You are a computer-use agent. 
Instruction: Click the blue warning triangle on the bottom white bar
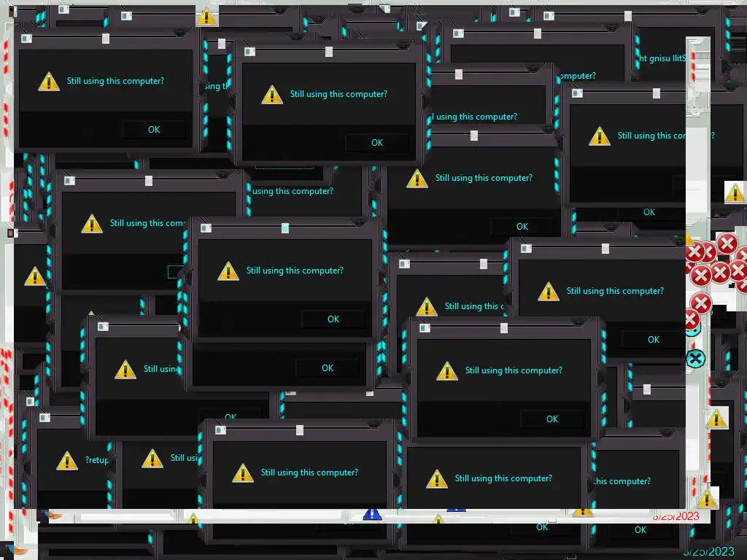[x=372, y=514]
